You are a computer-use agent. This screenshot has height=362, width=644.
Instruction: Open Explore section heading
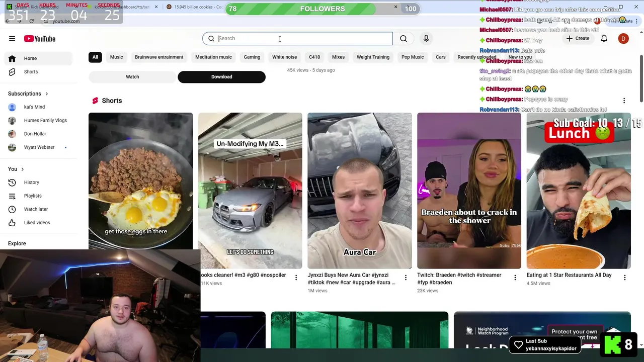(17, 244)
